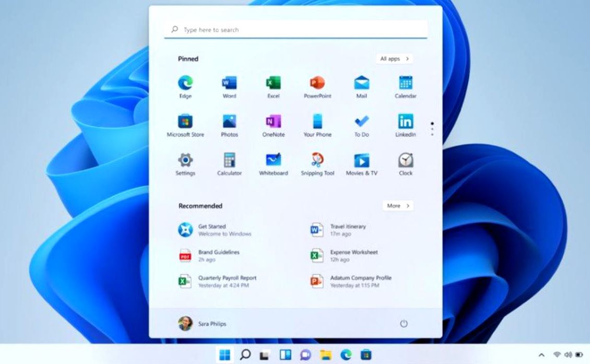
Task: Open the Movies & TV app
Action: [x=362, y=164]
